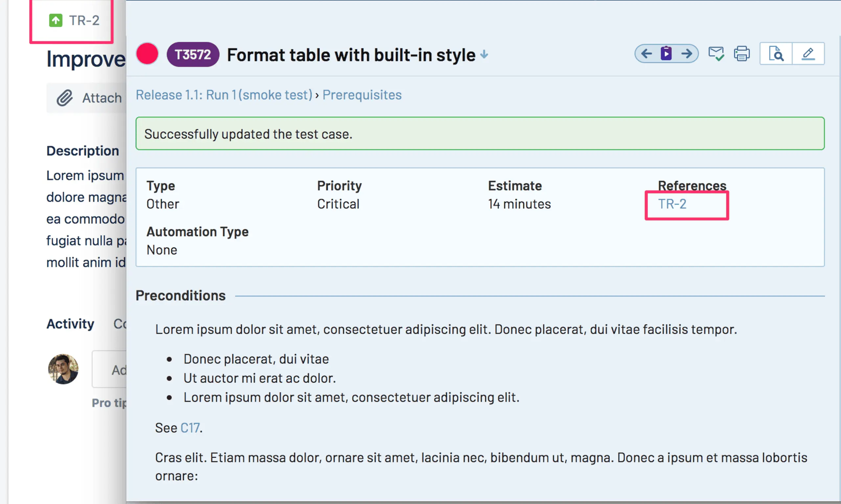Click the Preconditions section heading

click(181, 295)
